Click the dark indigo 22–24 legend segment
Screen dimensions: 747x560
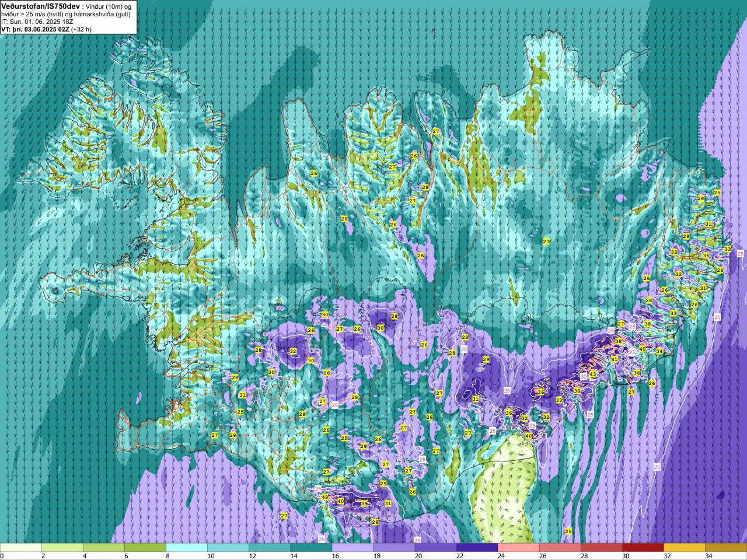coord(477,548)
